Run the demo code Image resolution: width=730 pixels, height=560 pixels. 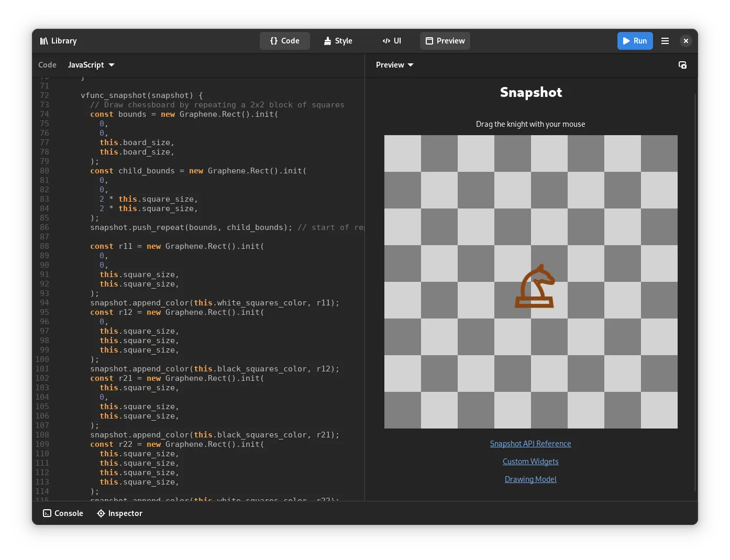tap(635, 41)
